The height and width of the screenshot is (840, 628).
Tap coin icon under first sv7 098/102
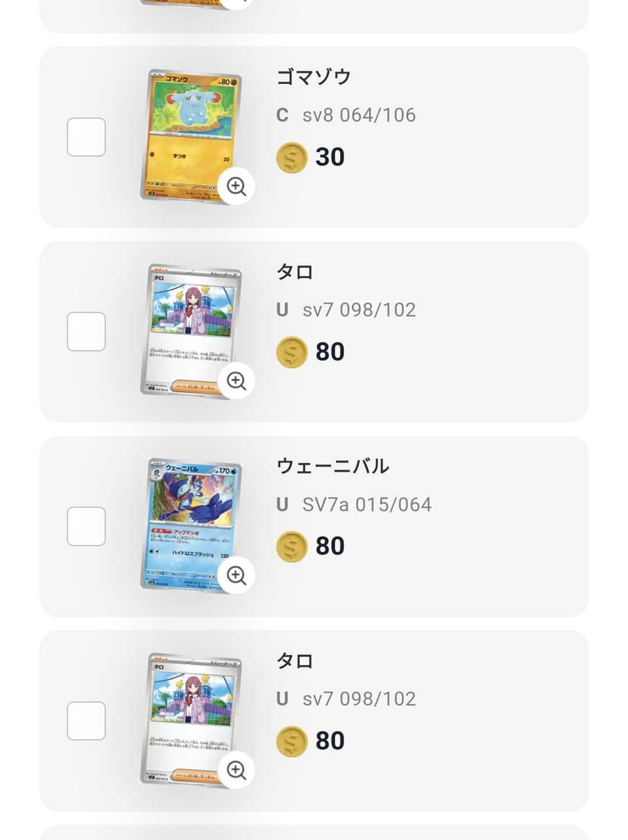coord(292,352)
